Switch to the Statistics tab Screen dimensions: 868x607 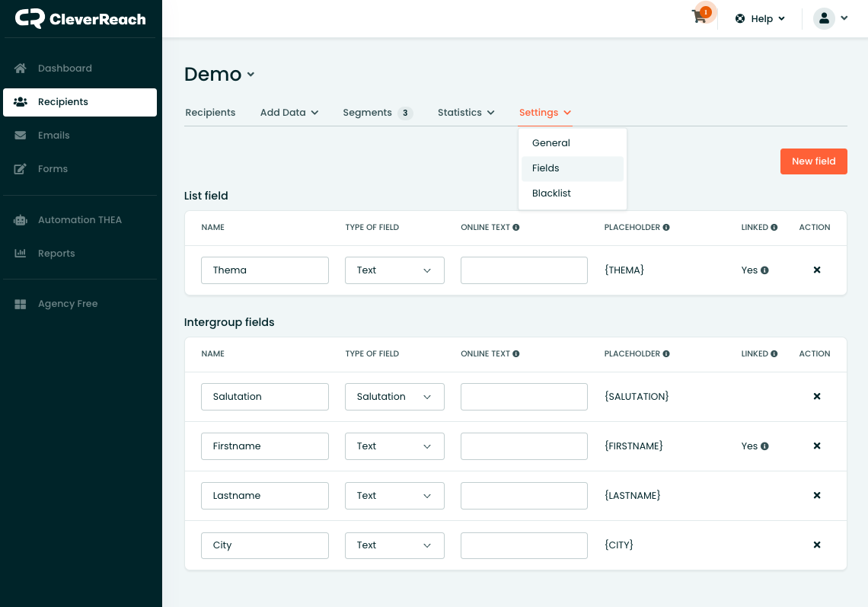click(461, 112)
